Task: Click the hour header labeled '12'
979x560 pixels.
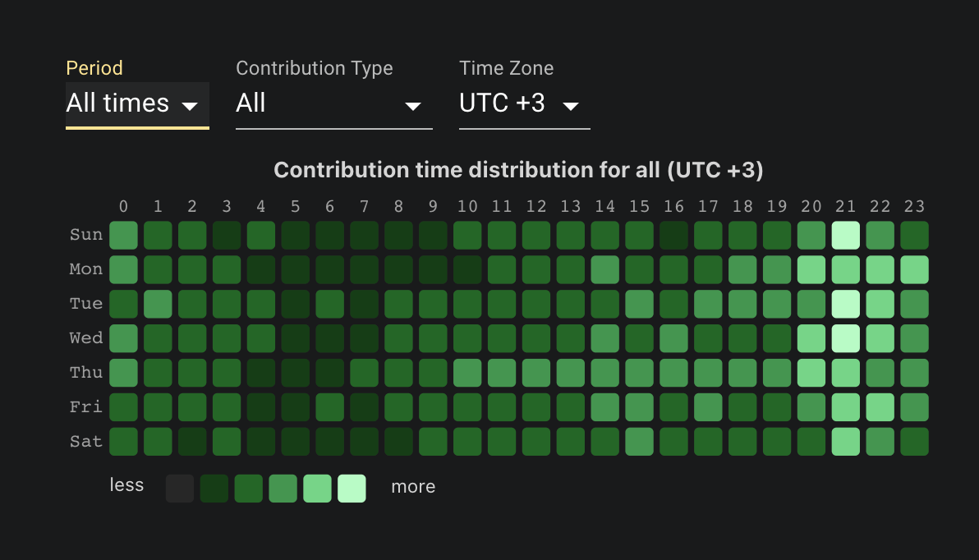Action: pos(536,206)
